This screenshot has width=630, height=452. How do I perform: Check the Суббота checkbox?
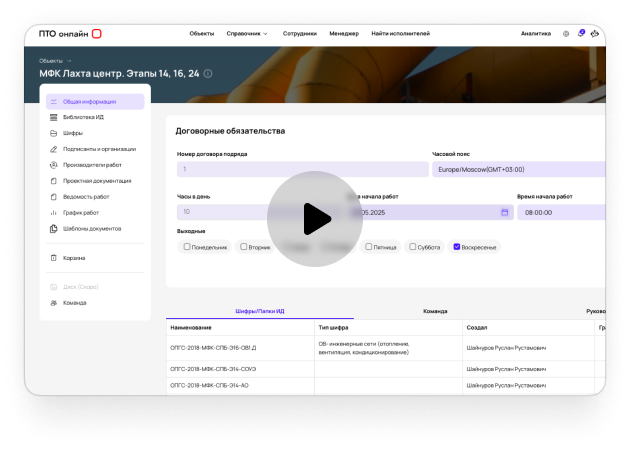pos(410,247)
